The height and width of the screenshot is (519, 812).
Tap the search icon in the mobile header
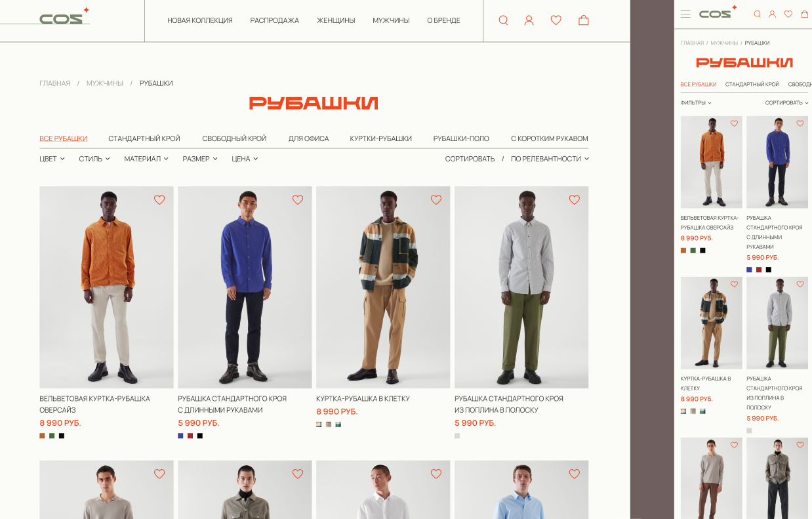coord(758,14)
